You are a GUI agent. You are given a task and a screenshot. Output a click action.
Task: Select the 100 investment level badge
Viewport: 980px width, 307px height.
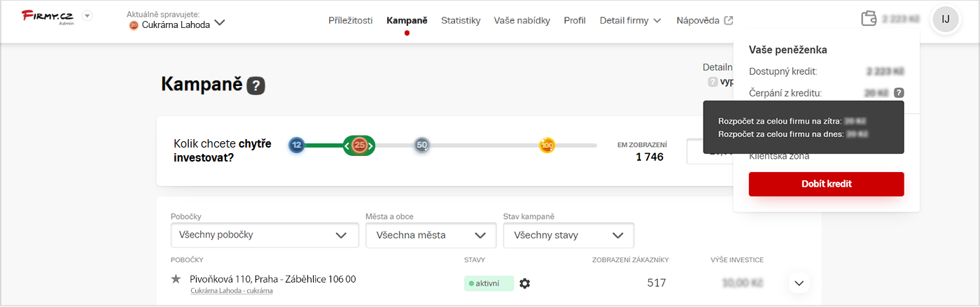[547, 145]
